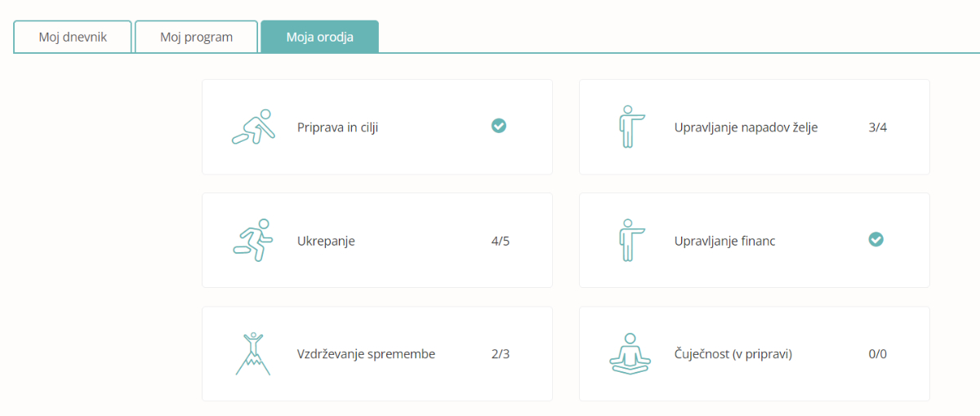This screenshot has height=416, width=980.
Task: Click the kneeling runner icon for Priprava in cilji
Action: [x=253, y=126]
